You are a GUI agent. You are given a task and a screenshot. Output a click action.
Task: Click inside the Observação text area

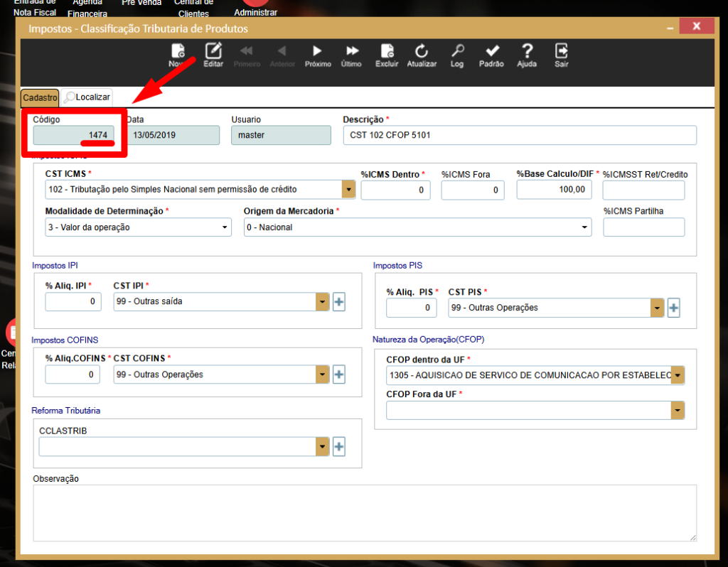point(364,513)
